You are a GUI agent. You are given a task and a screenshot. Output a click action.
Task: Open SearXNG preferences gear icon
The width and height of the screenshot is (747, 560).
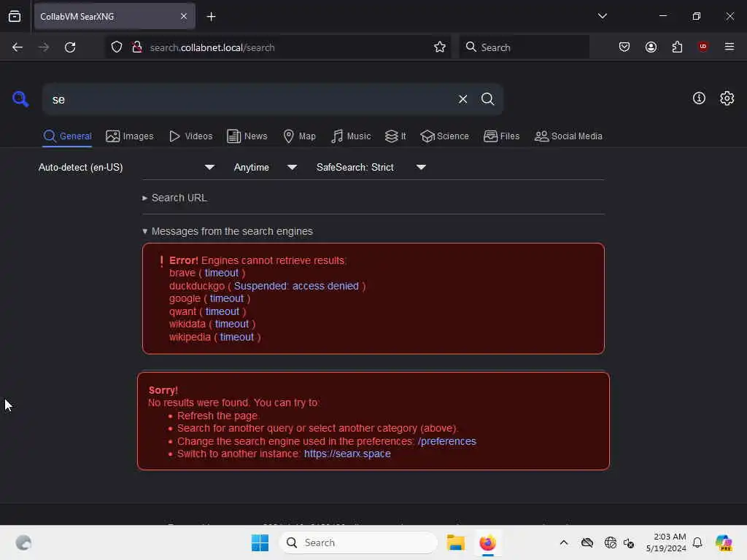pyautogui.click(x=727, y=98)
